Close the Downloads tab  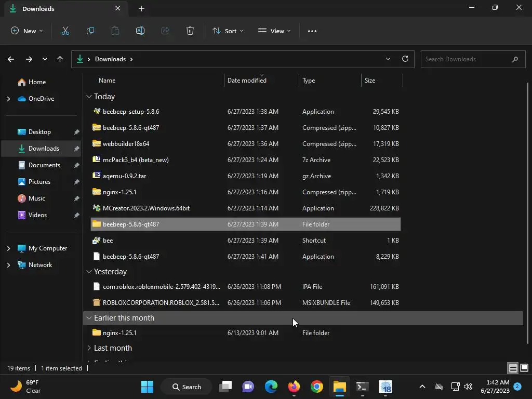(x=118, y=8)
